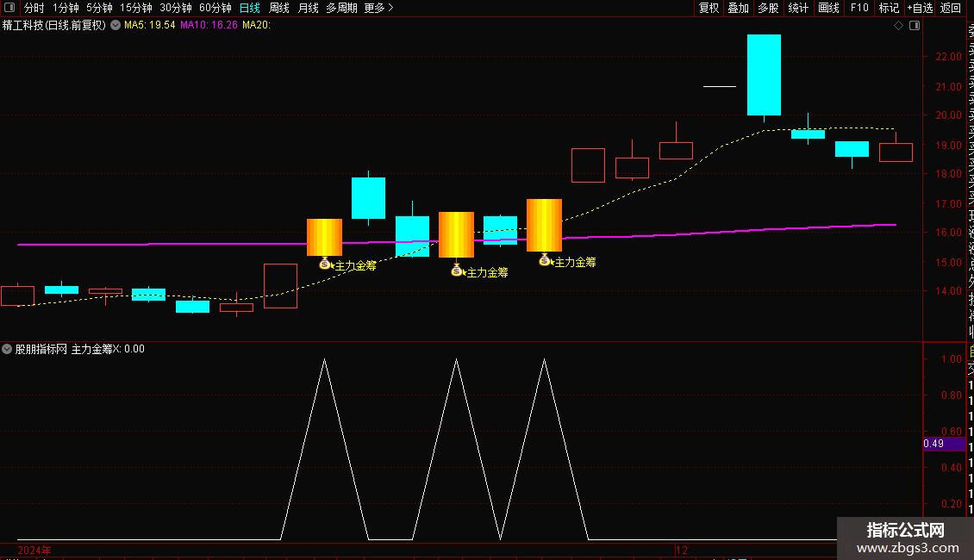Click the 16.00 price axis label
This screenshot has width=974, height=560.
(948, 233)
